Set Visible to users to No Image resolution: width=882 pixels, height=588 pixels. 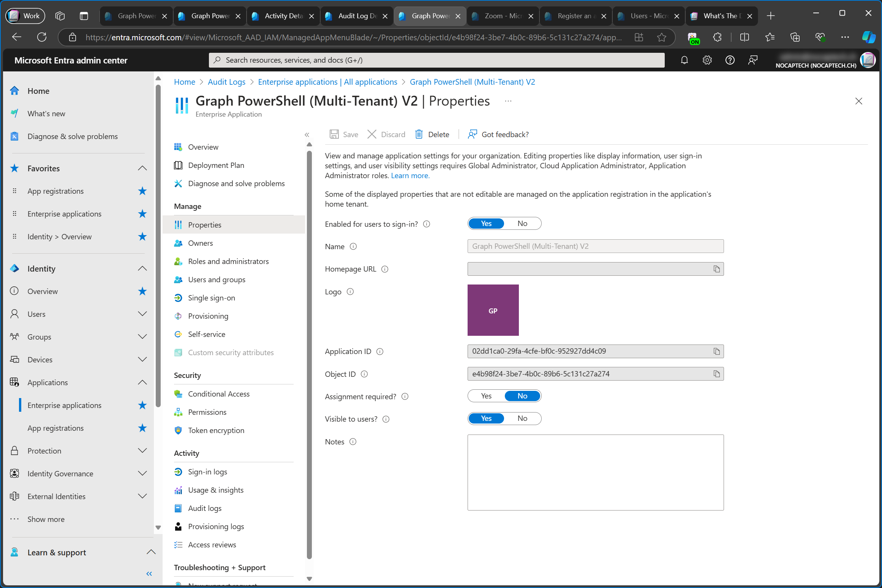click(x=522, y=419)
